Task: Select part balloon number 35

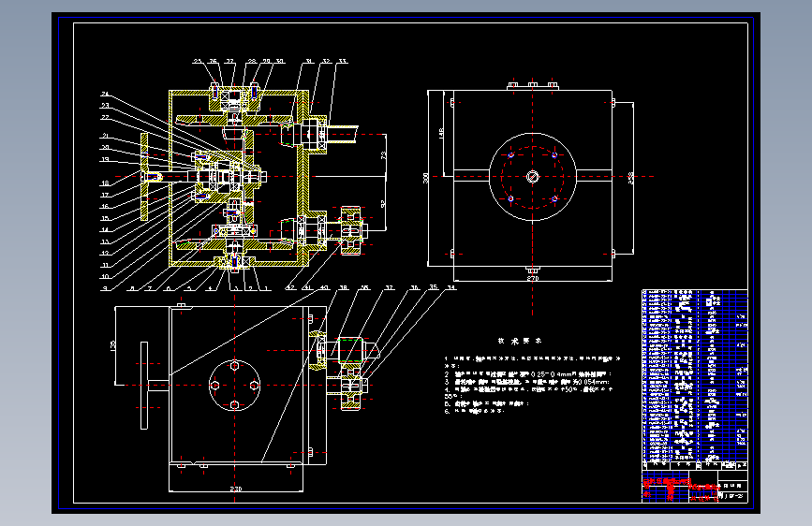Action: (434, 286)
